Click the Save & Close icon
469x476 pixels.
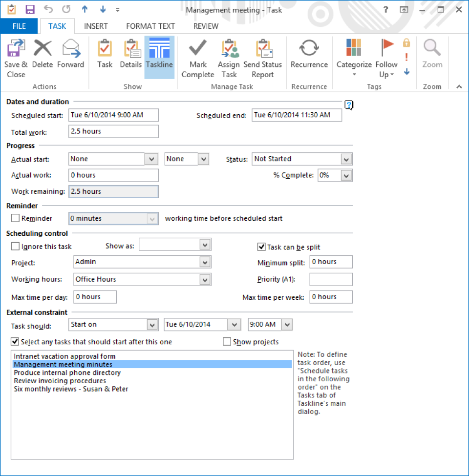click(16, 48)
